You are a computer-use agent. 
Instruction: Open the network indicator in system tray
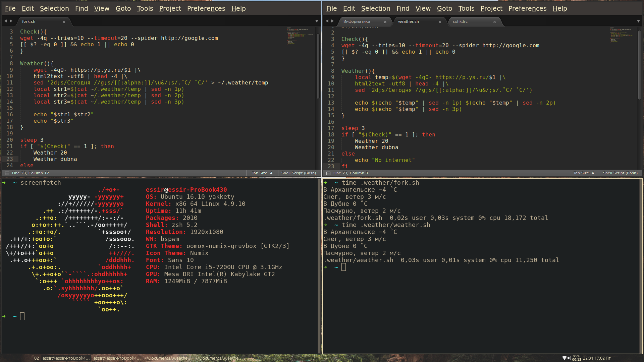click(564, 358)
